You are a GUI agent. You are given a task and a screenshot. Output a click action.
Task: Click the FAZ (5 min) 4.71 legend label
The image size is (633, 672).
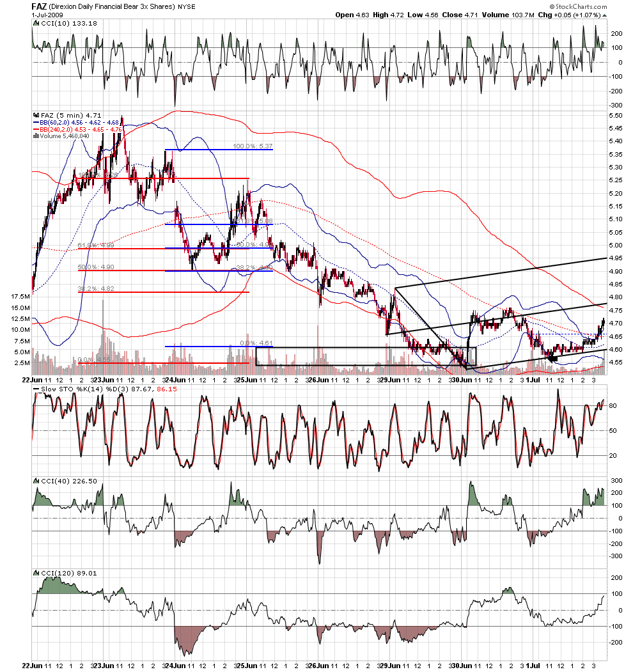tap(71, 115)
